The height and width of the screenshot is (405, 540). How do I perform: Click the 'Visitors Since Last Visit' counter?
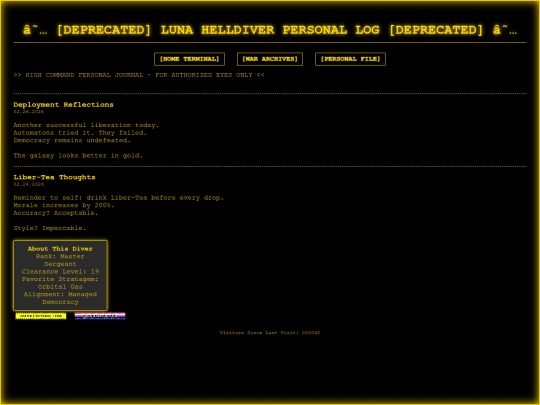[270, 333]
